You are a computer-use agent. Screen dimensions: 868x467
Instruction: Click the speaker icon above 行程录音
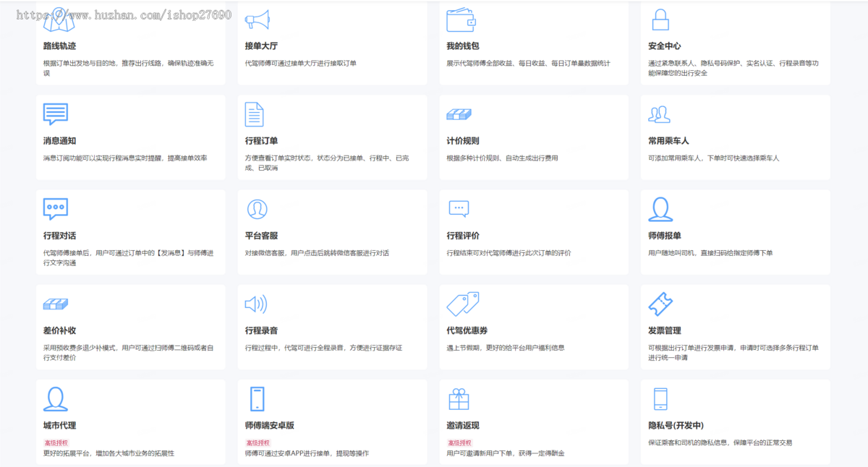point(256,304)
